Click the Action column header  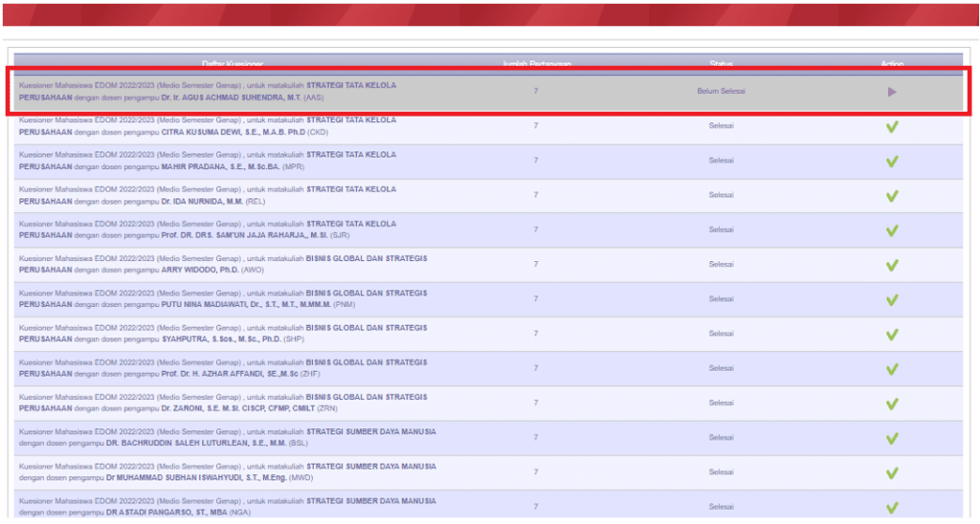tap(892, 64)
